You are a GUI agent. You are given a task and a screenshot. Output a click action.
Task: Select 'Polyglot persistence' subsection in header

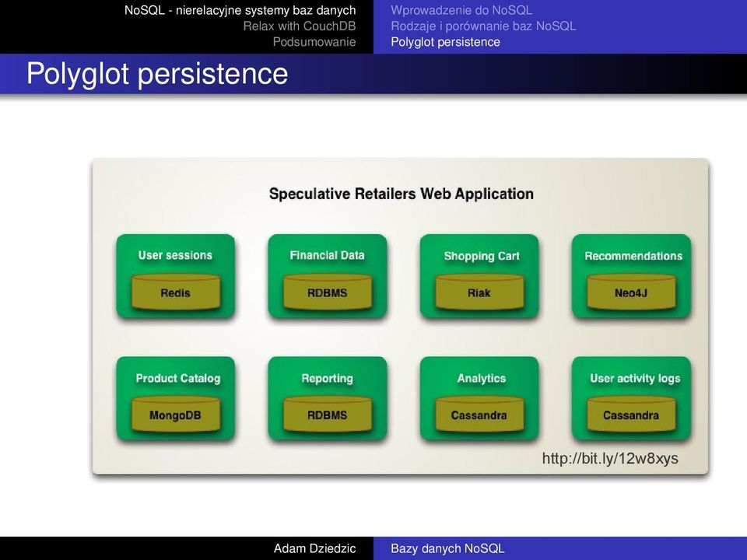(445, 42)
